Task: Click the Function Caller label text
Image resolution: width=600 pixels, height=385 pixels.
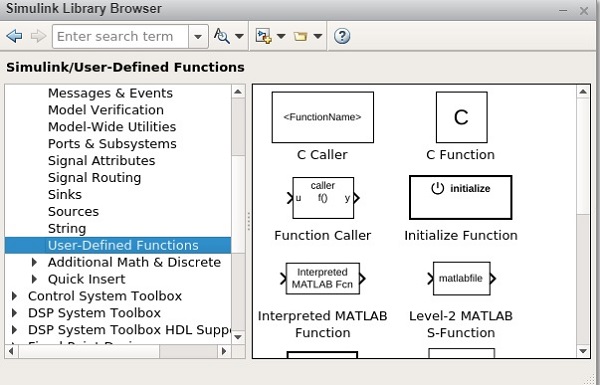Action: click(323, 235)
